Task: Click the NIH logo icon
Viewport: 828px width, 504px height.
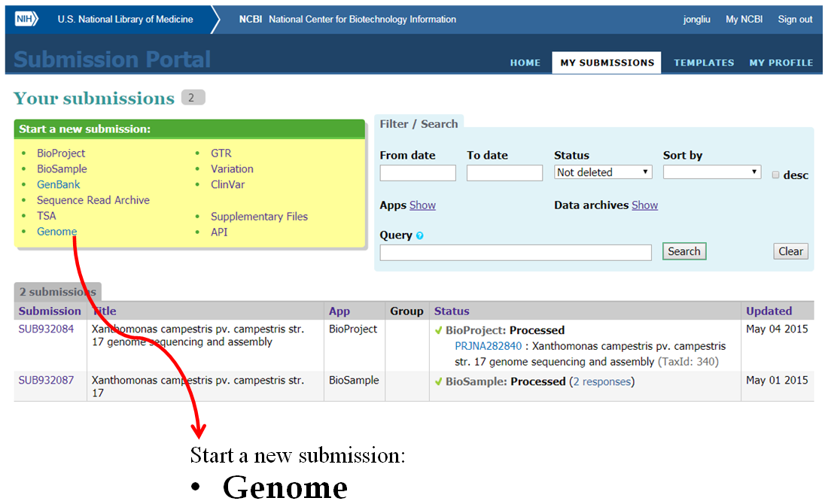Action: click(26, 20)
